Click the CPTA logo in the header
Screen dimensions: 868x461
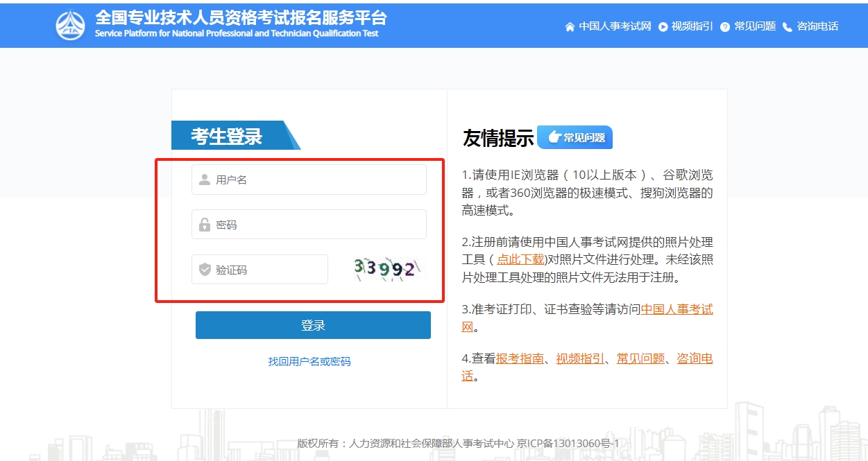[70, 25]
